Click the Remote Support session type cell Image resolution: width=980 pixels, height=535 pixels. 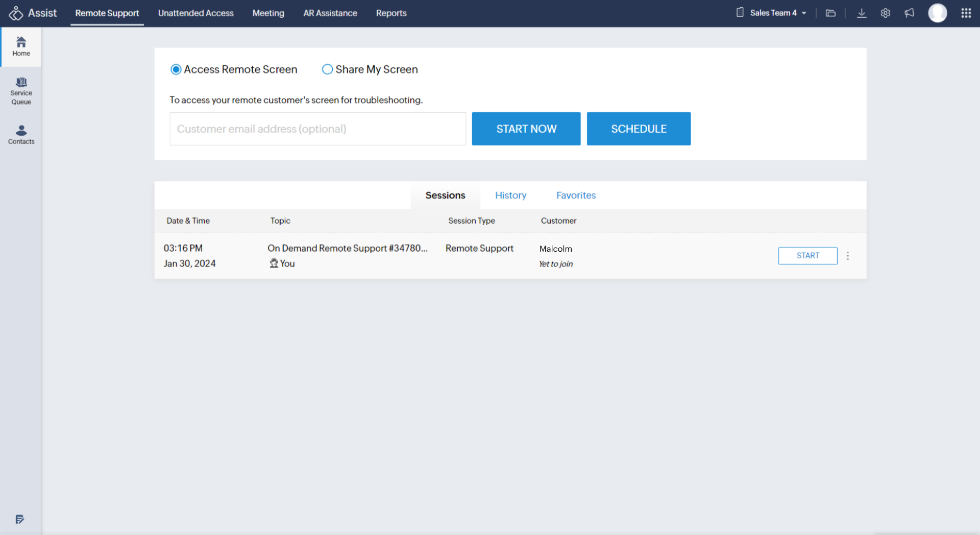coord(479,248)
